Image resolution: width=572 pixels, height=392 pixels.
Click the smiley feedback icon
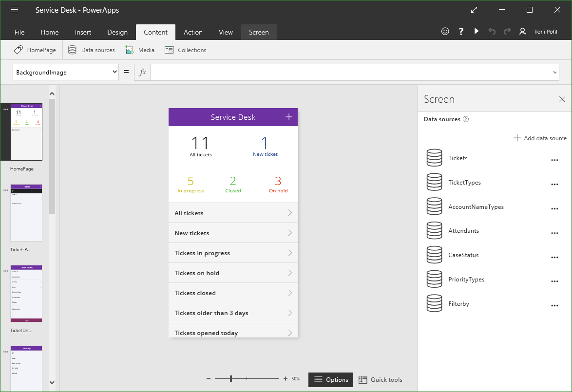(x=445, y=31)
